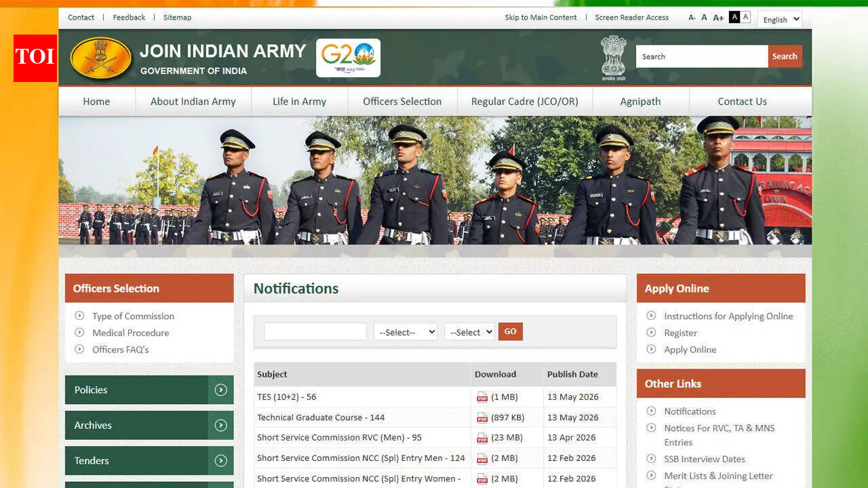Click the arrow icon on the Archives bar

click(220, 425)
